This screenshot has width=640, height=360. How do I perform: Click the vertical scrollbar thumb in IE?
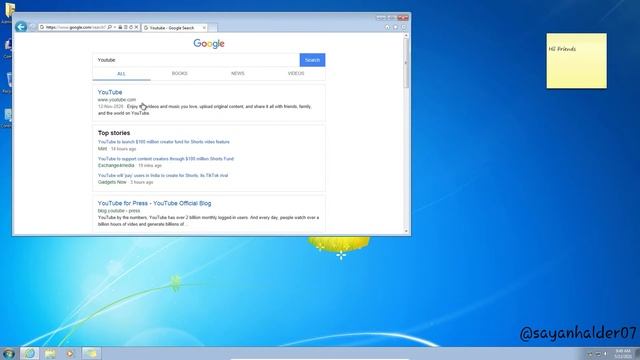click(x=406, y=63)
